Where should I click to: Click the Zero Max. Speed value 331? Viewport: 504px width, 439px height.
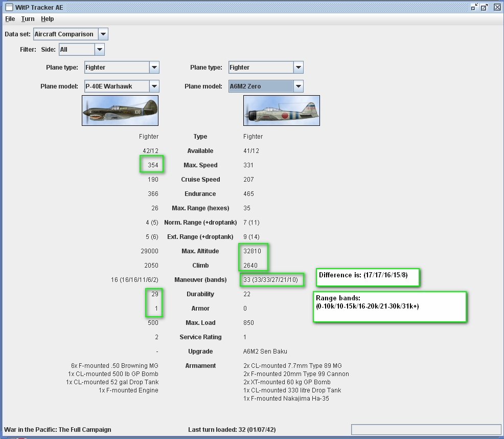click(248, 165)
